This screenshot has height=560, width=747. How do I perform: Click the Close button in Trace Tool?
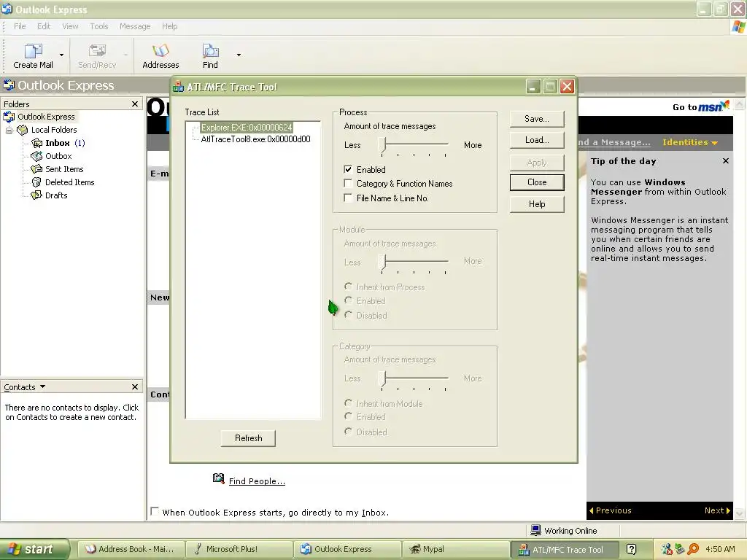tap(537, 182)
